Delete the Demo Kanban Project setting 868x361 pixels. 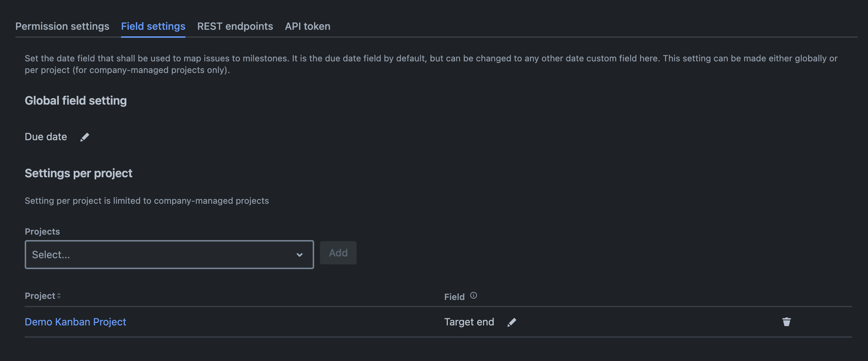pyautogui.click(x=786, y=322)
